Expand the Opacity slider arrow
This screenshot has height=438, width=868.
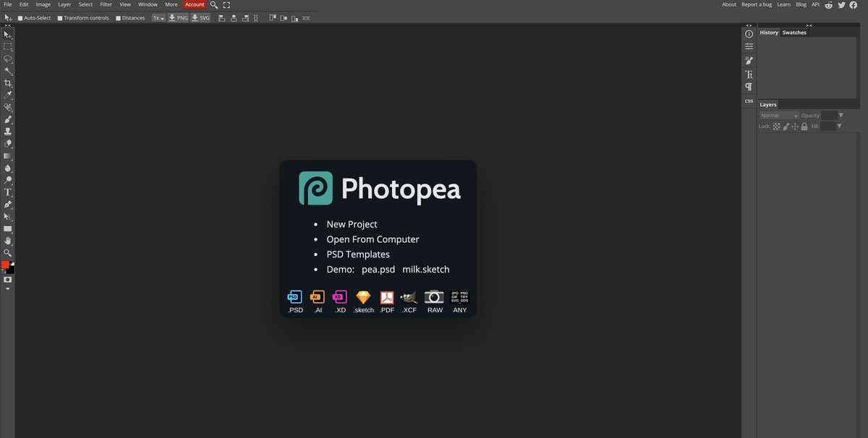[x=841, y=116]
